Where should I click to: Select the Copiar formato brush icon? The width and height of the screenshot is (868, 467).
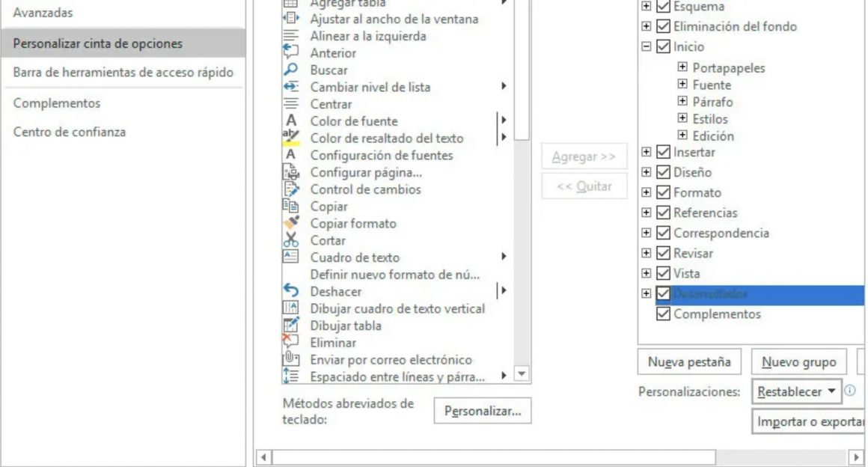[292, 223]
